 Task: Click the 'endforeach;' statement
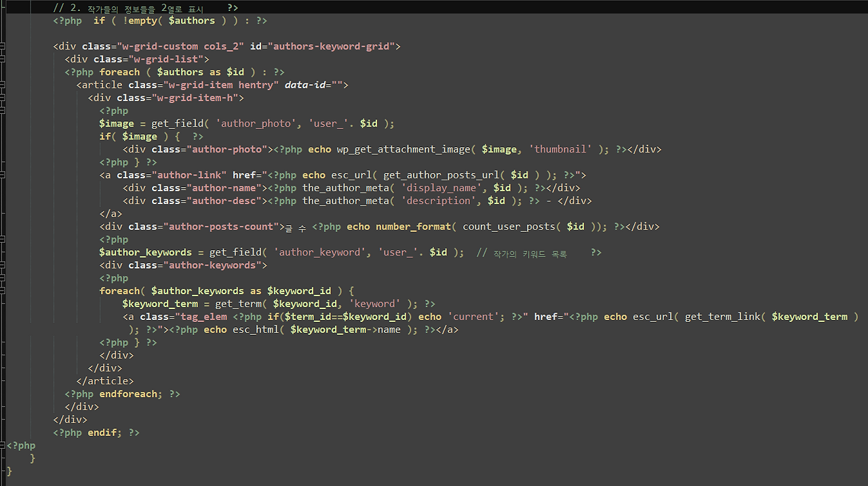tap(131, 394)
